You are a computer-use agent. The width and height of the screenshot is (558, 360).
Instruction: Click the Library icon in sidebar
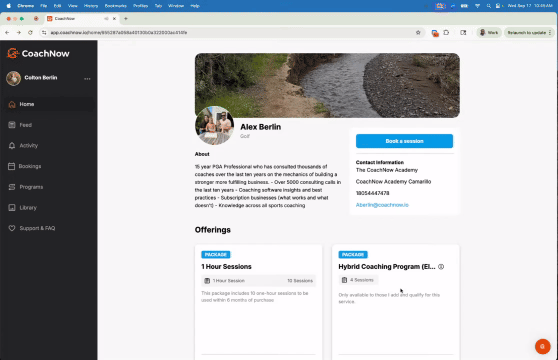click(12, 207)
